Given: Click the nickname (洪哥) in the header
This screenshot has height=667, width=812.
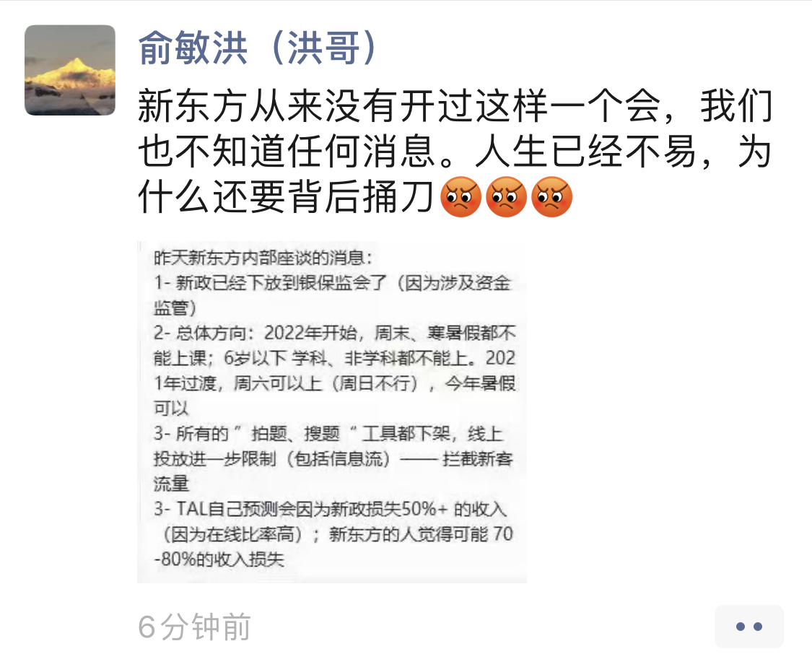Looking at the screenshot, I should [324, 48].
